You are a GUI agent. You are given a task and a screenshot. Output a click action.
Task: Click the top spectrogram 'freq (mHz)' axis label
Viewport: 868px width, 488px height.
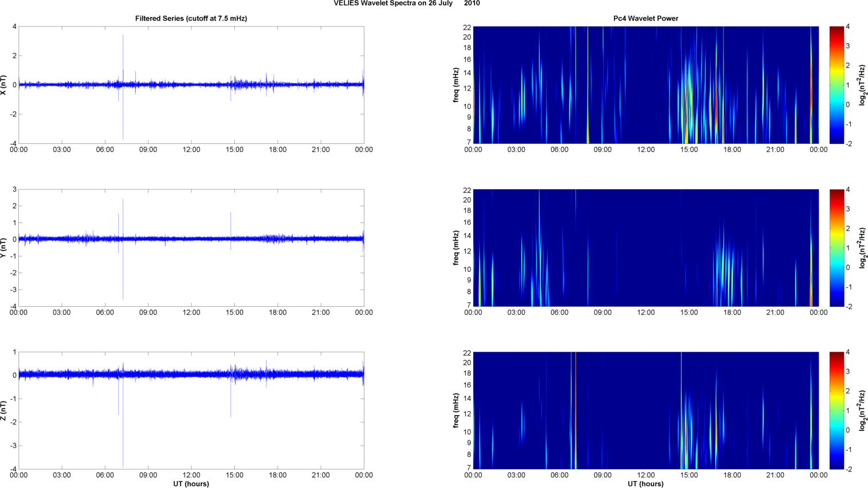[456, 85]
